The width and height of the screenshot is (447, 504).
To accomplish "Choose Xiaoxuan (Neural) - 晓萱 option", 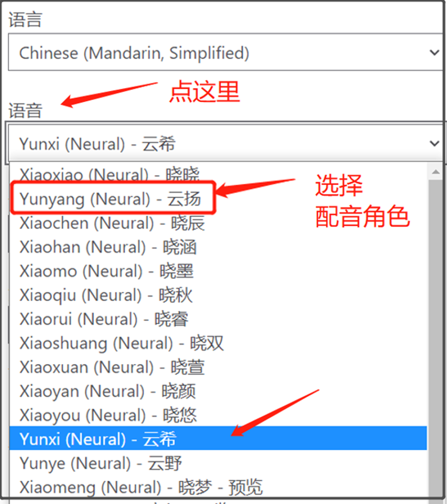I will pos(218,367).
